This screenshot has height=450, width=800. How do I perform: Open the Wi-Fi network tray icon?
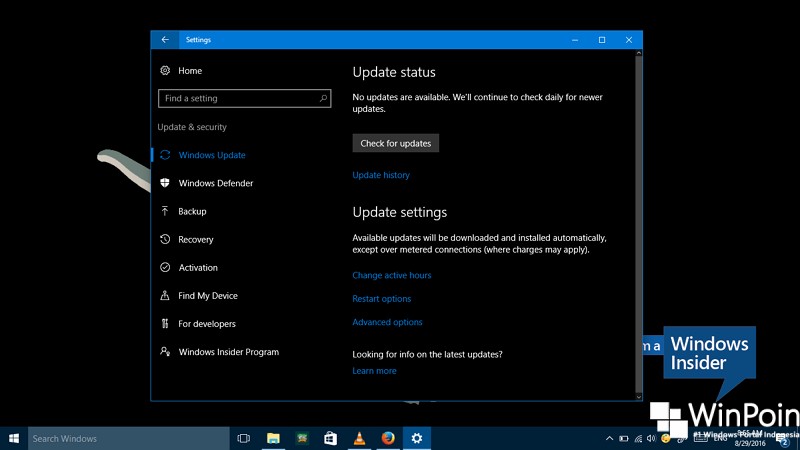[638, 438]
